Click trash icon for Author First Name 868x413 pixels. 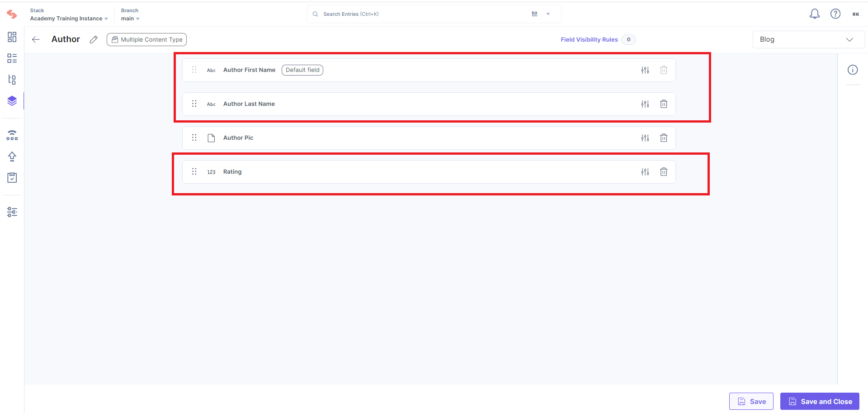pos(664,70)
